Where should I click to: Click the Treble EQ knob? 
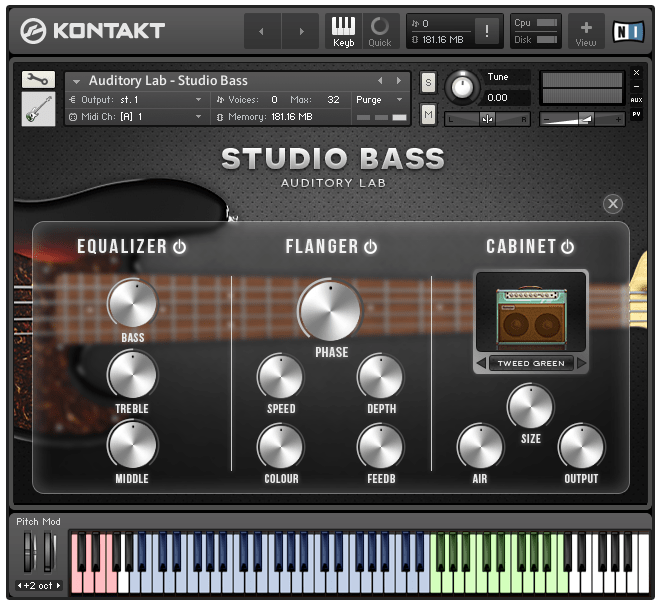click(133, 374)
